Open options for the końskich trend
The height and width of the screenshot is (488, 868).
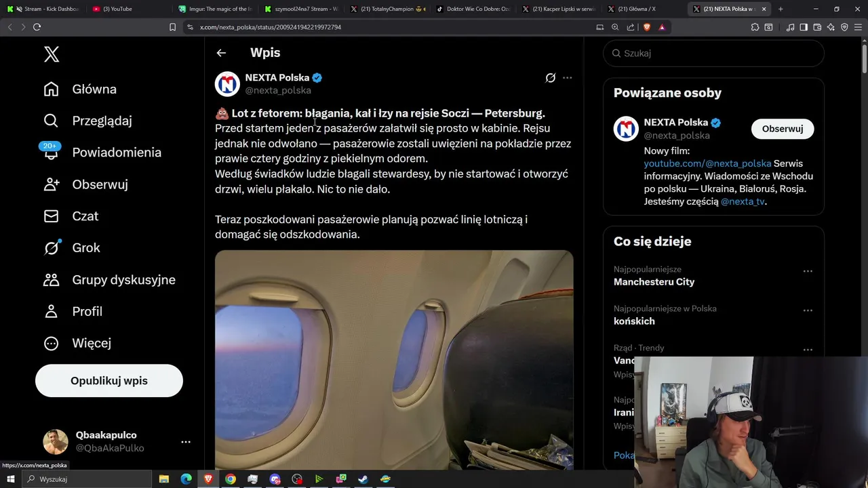pyautogui.click(x=808, y=310)
